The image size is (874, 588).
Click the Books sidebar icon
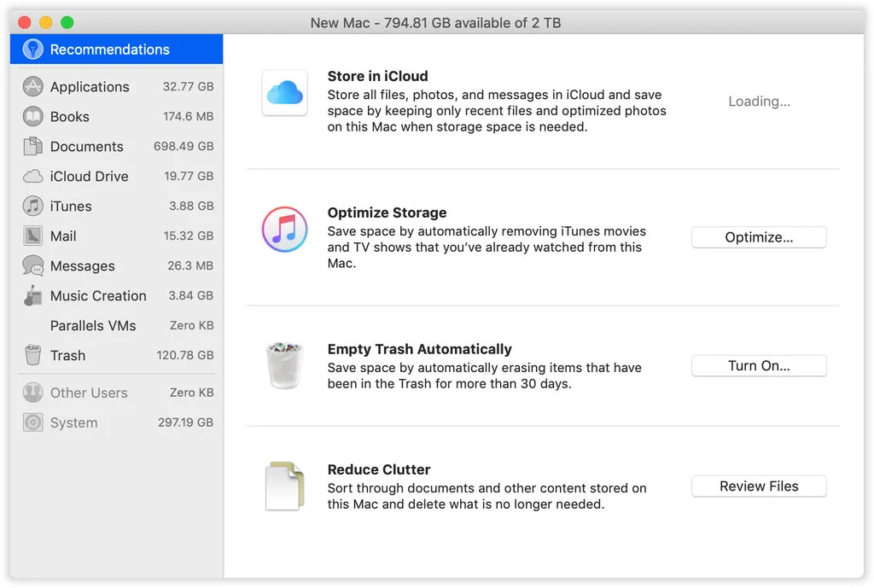pyautogui.click(x=33, y=116)
